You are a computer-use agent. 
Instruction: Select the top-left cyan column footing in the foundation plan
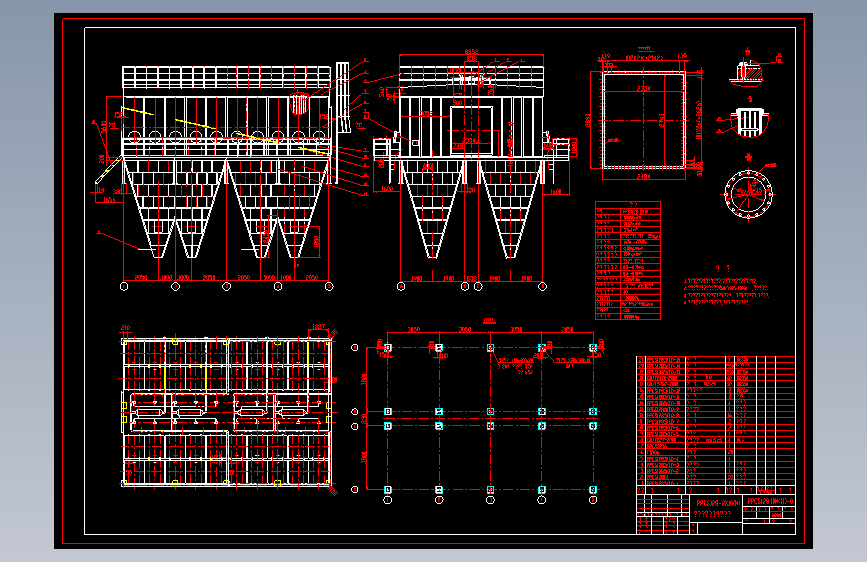(388, 348)
